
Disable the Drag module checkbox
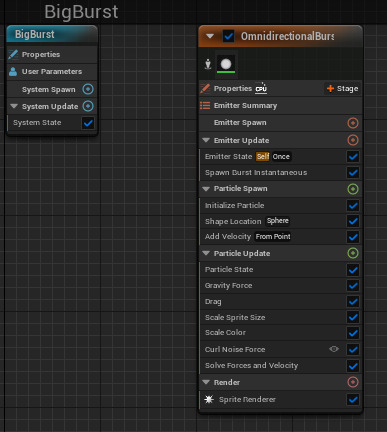click(353, 302)
